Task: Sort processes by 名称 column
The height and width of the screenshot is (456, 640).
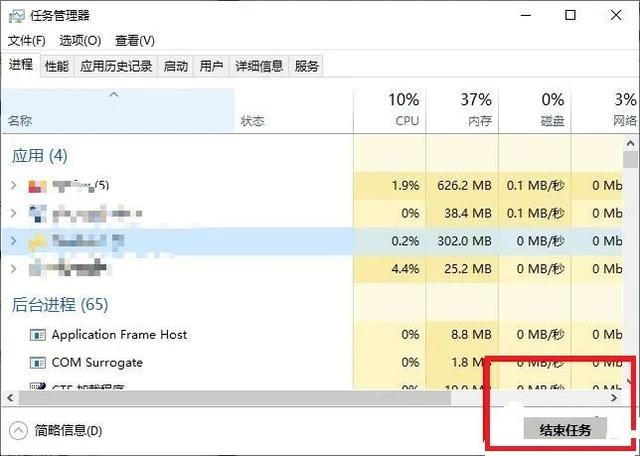Action: pos(118,111)
